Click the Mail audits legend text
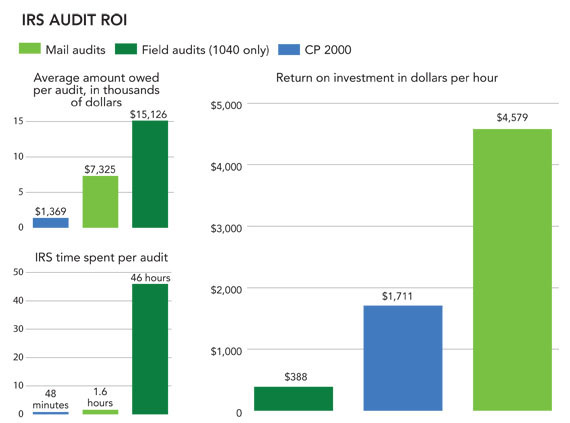570x423 pixels. click(x=76, y=50)
